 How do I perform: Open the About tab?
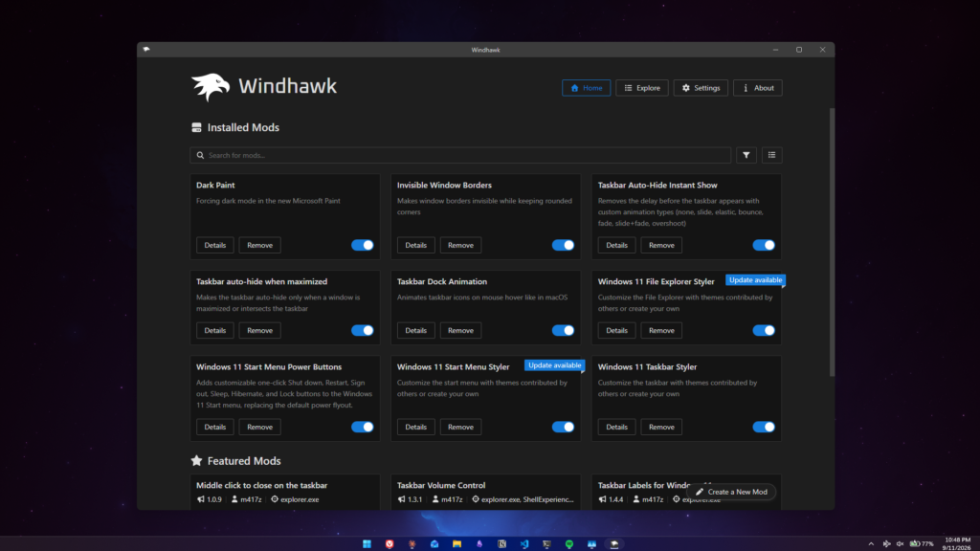[x=758, y=88]
